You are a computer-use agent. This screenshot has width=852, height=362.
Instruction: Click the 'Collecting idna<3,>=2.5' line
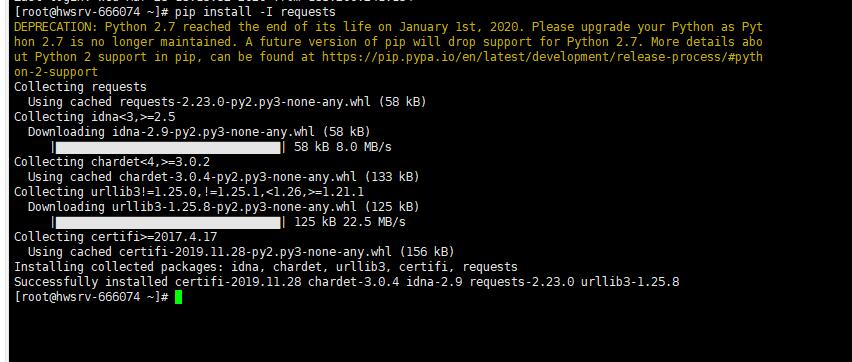[x=95, y=117]
